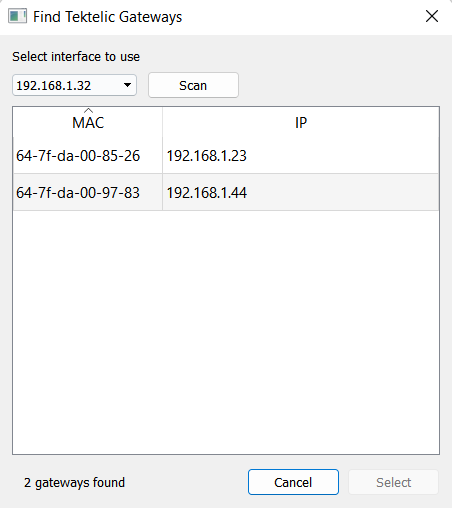Click the IP column header
This screenshot has height=508, width=452.
coord(301,122)
